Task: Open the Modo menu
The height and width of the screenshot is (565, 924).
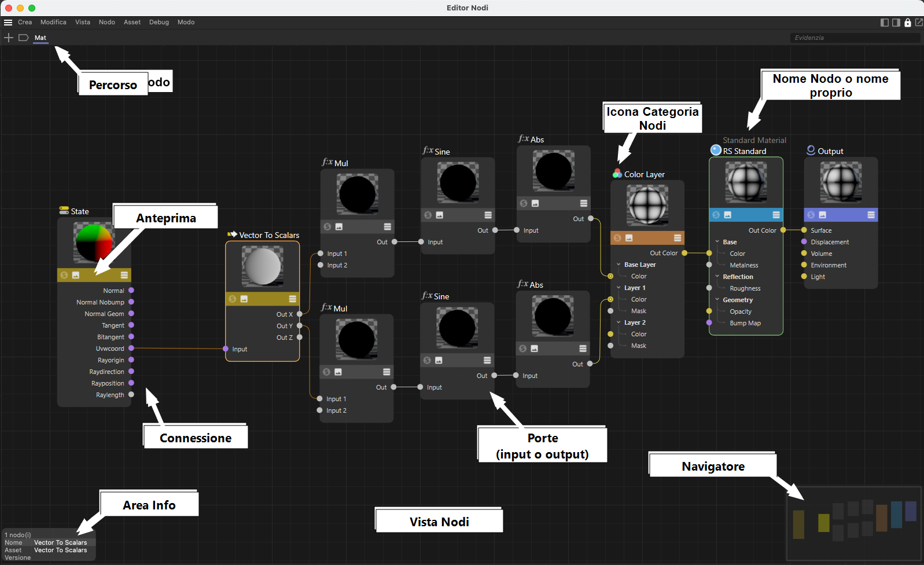Action: point(186,23)
